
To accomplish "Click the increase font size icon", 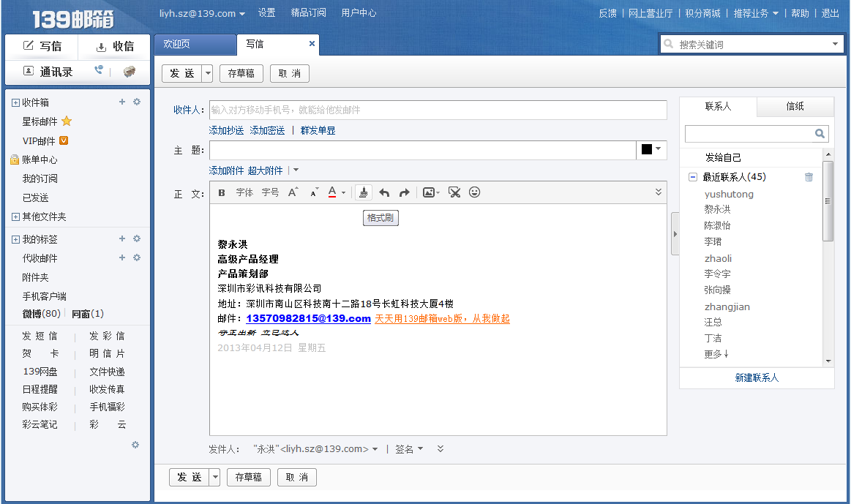I will 293,192.
